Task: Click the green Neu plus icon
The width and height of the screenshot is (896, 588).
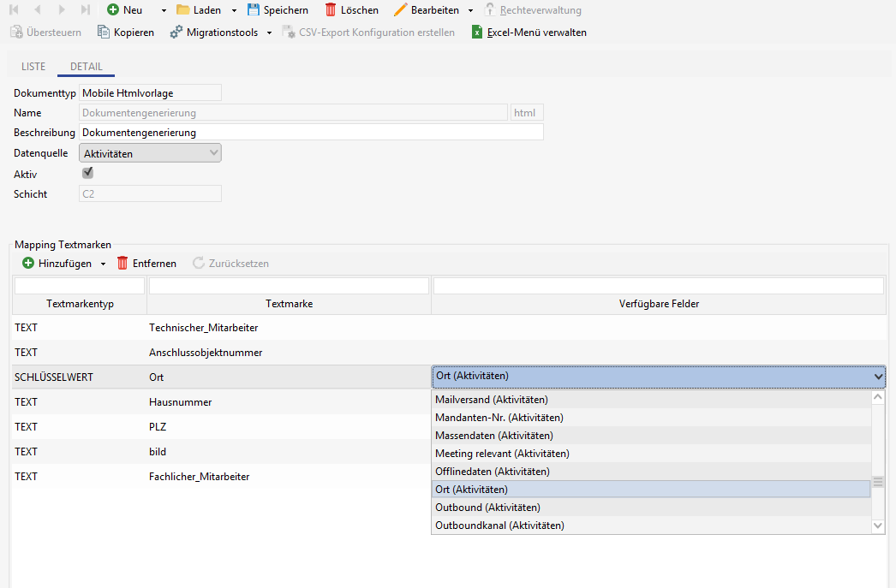Action: [x=113, y=10]
